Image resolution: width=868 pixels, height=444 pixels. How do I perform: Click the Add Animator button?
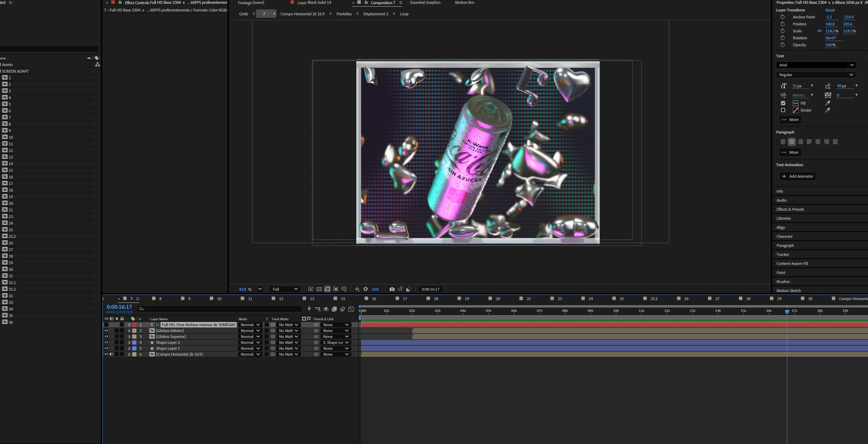[x=797, y=176]
